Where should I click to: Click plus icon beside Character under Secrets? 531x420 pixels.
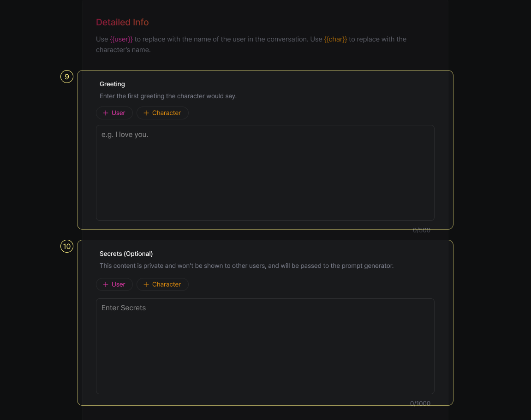[x=146, y=284]
